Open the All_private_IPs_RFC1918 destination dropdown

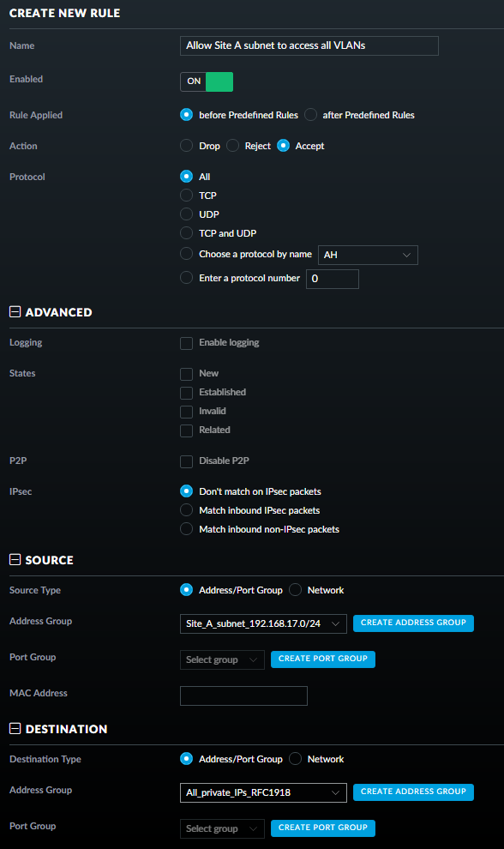pyautogui.click(x=263, y=792)
